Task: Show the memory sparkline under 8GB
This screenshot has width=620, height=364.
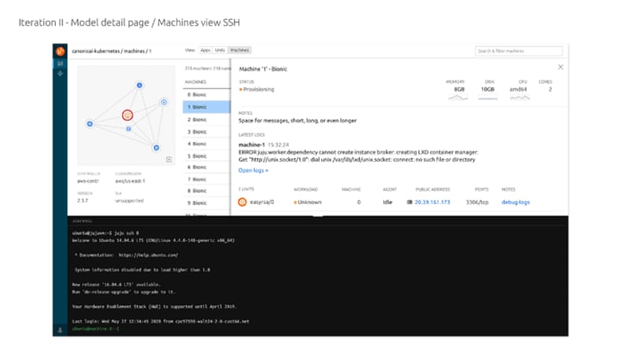Action: (x=458, y=97)
